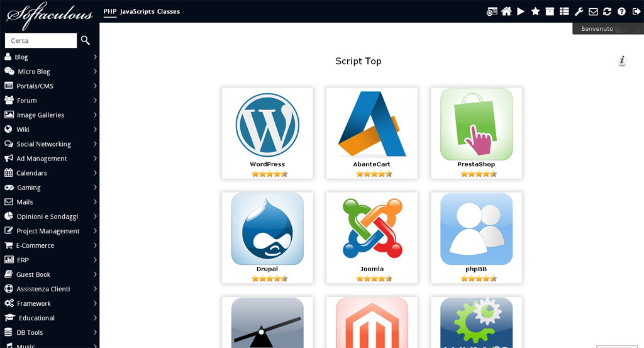
Task: Switch to the PHP tab
Action: coord(109,11)
